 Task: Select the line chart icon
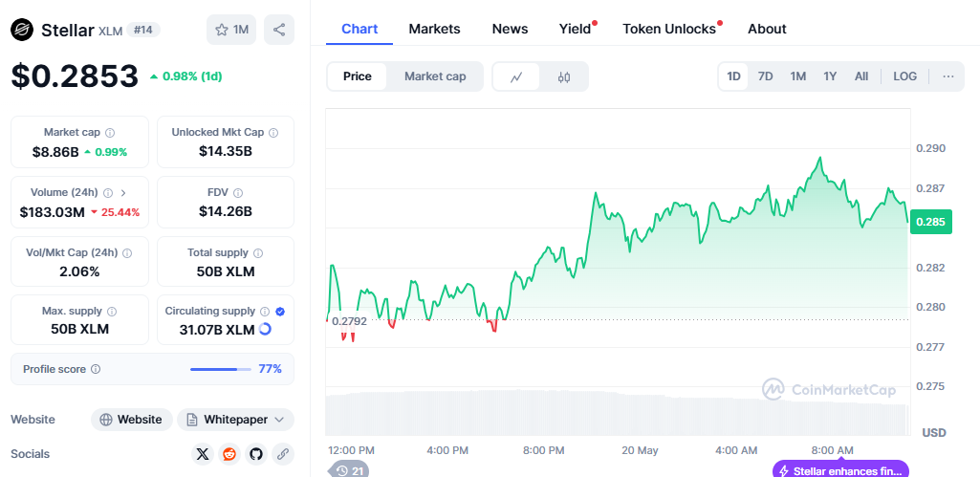(516, 76)
